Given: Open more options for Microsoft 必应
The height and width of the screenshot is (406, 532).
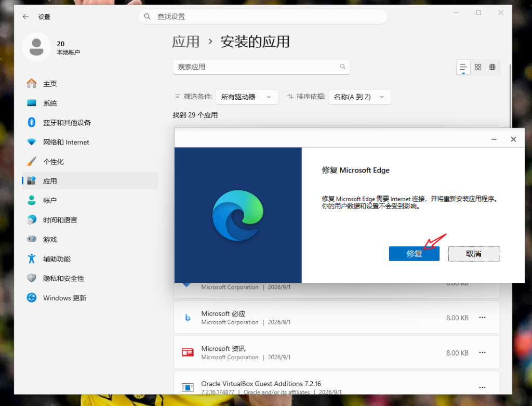Looking at the screenshot, I should (482, 318).
